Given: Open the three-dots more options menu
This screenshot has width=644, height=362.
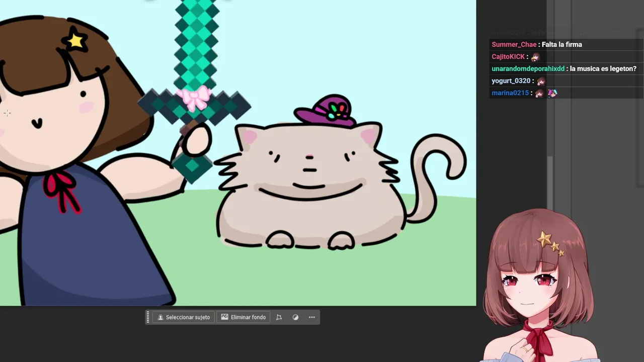Looking at the screenshot, I should coord(312,317).
